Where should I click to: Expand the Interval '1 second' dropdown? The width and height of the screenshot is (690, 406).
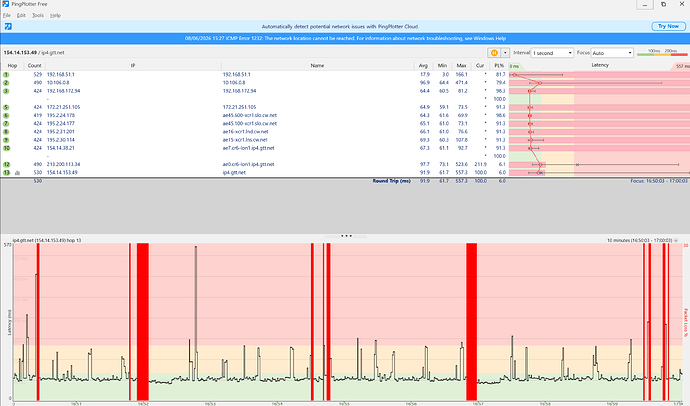coord(552,53)
